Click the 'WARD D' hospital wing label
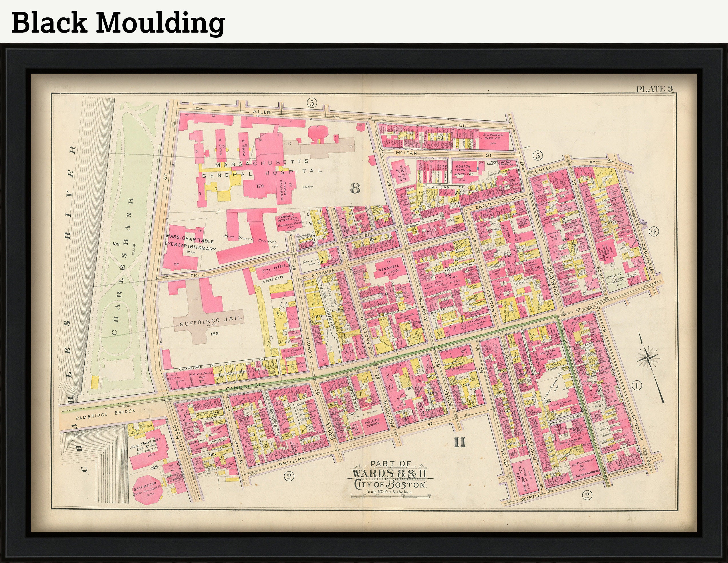The width and height of the screenshot is (728, 563). (x=221, y=147)
